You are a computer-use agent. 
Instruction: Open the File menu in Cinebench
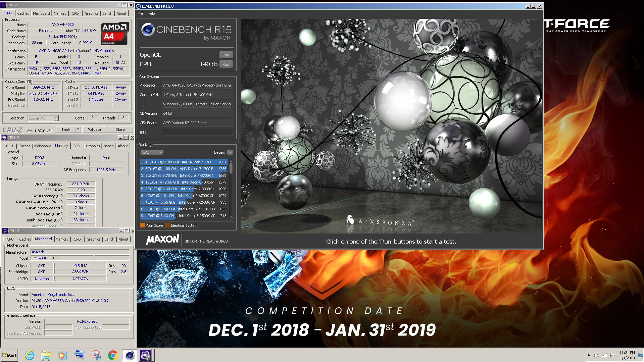[140, 13]
